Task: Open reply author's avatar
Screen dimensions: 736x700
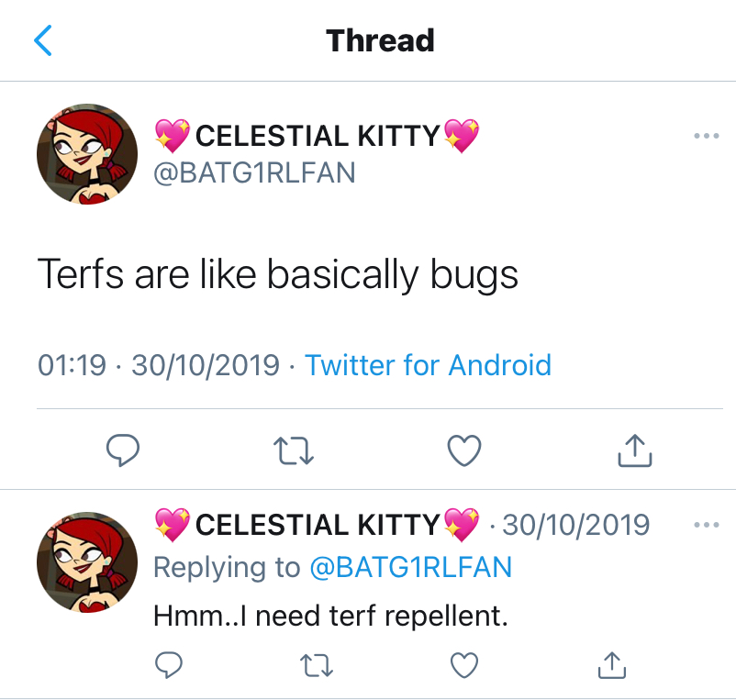Action: (86, 562)
